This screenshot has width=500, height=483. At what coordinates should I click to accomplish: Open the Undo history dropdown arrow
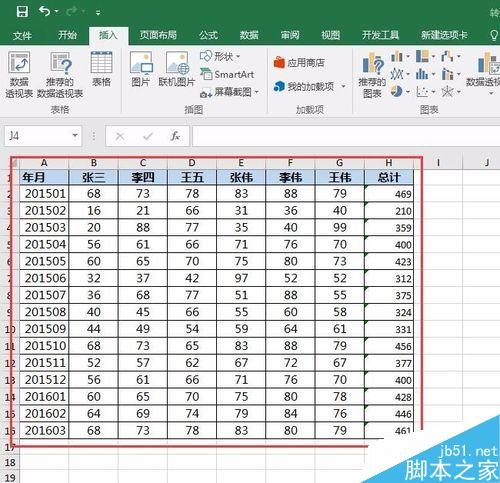[57, 12]
